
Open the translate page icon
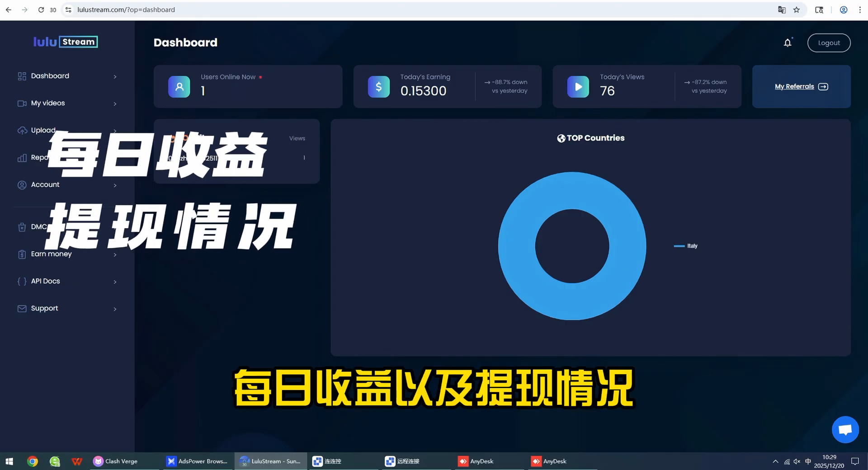[782, 9]
